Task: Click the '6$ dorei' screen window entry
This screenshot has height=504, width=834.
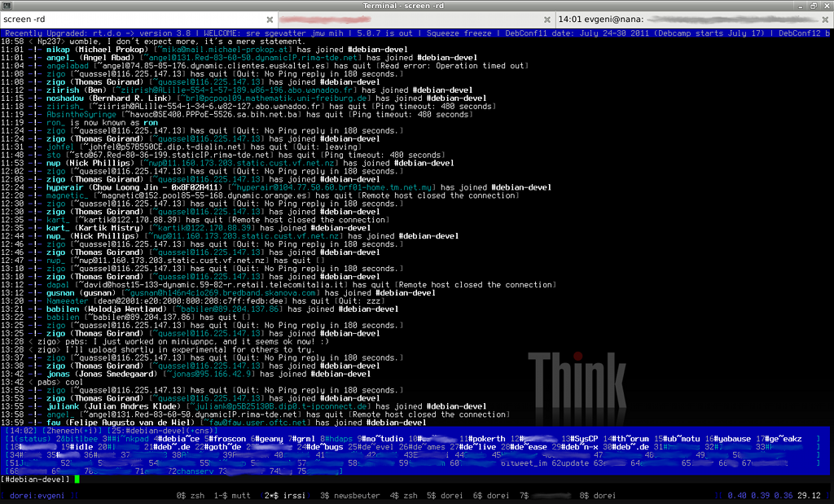Action: pos(491,496)
